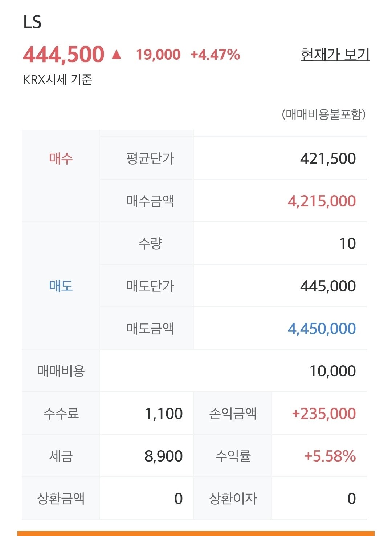Screen dimensions: 392x536
Task: Tap the red up-triangle price indicator
Action: pyautogui.click(x=116, y=55)
